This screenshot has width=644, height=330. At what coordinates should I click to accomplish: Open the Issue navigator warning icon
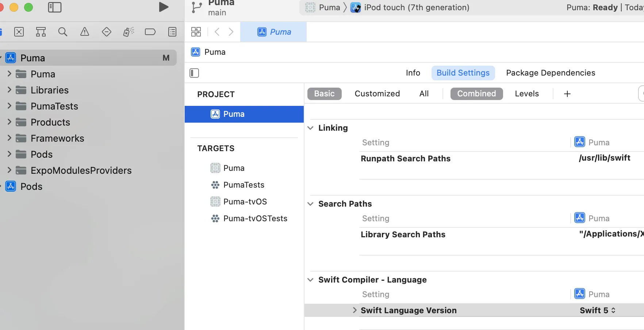[85, 32]
